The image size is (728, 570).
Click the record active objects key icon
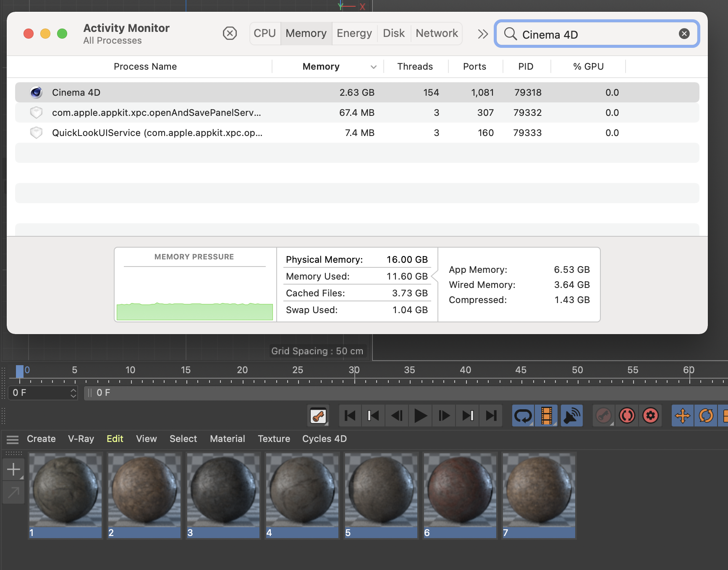pos(604,416)
